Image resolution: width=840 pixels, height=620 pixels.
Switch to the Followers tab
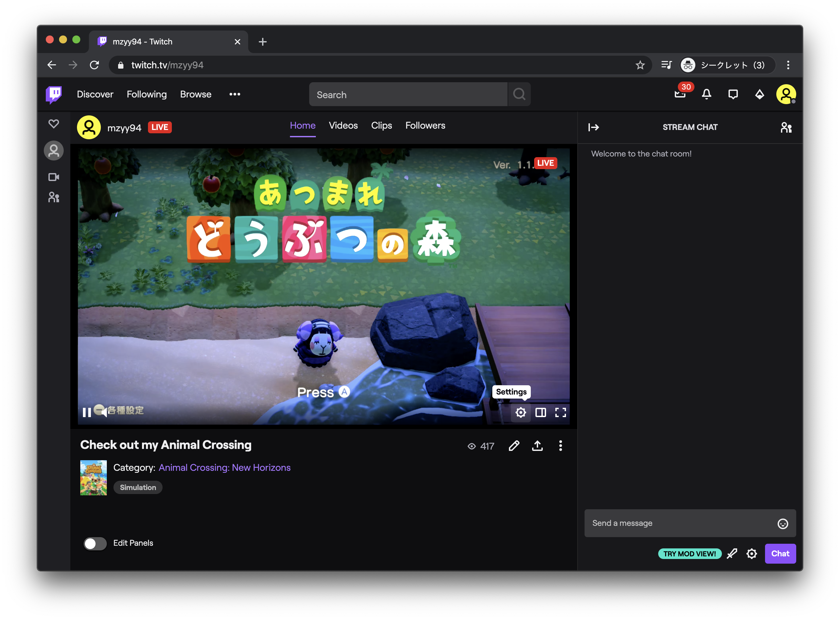click(x=425, y=126)
